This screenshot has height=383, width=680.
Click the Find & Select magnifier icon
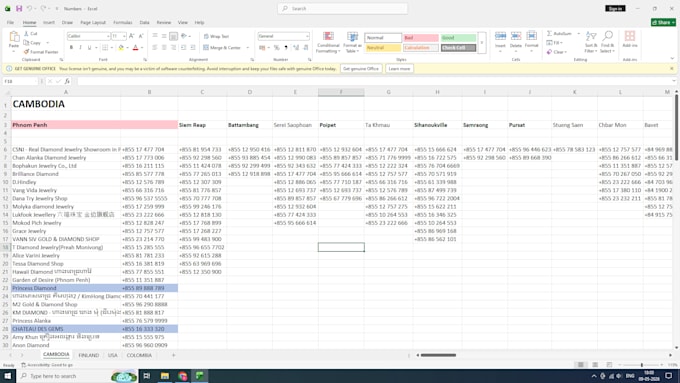pyautogui.click(x=608, y=36)
